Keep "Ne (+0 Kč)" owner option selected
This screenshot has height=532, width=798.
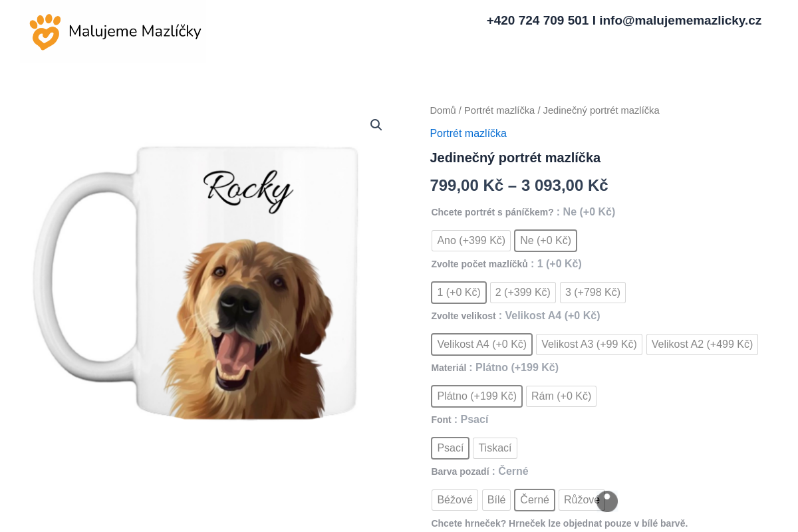coord(545,240)
